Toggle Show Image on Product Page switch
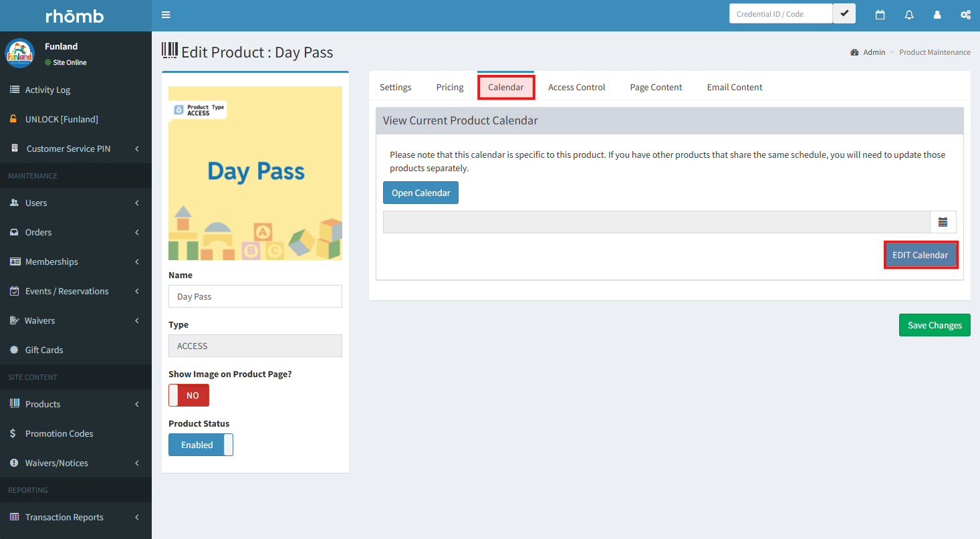This screenshot has width=980, height=539. click(189, 395)
